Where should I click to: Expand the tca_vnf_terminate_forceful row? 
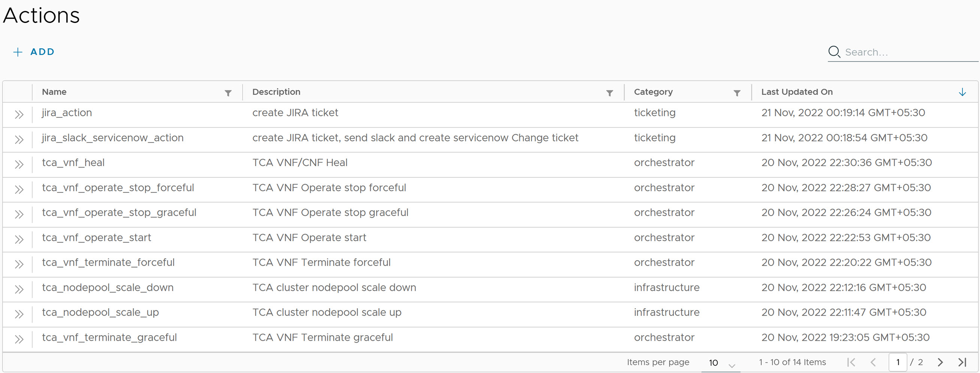pyautogui.click(x=19, y=264)
